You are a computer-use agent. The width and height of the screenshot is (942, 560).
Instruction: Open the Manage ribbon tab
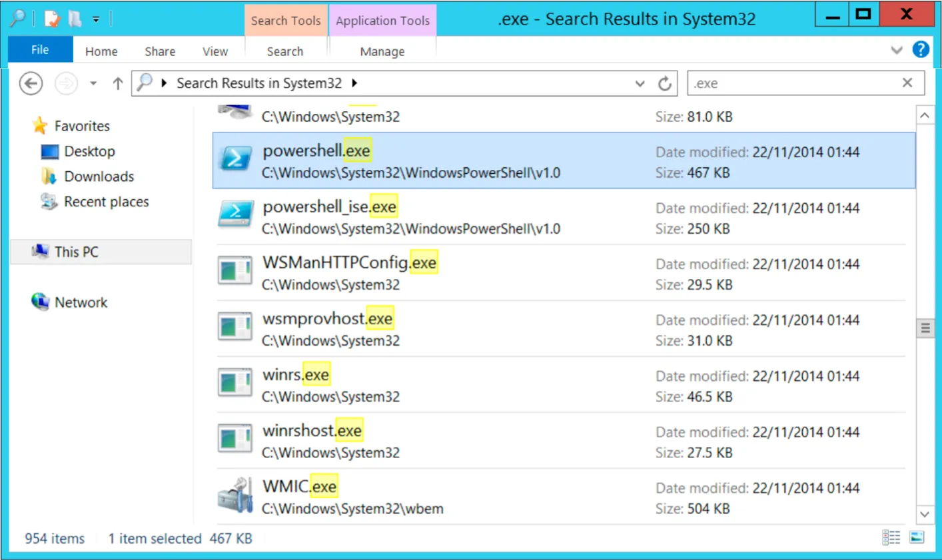382,51
